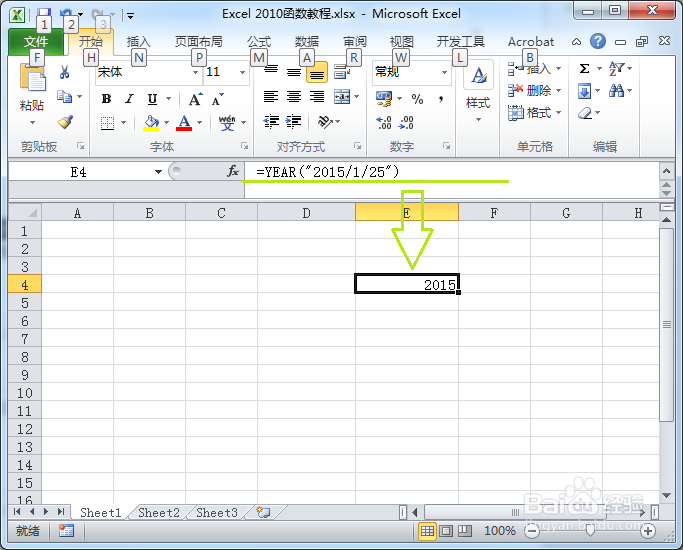Apply accounting number format
The image size is (683, 550).
click(384, 99)
